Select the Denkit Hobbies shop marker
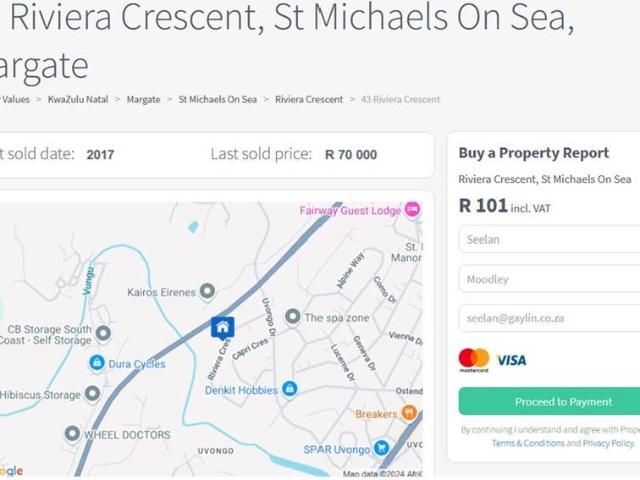The width and height of the screenshot is (640, 480). point(289,388)
